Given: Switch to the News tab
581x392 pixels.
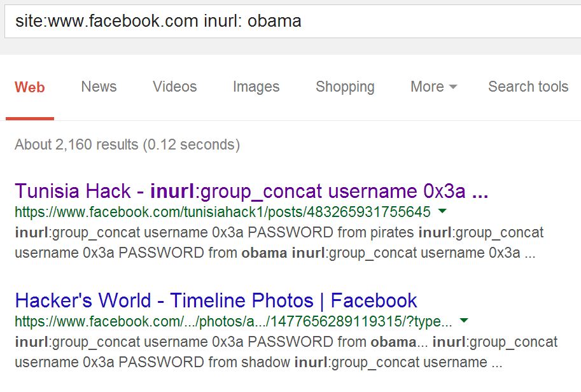Looking at the screenshot, I should [99, 87].
